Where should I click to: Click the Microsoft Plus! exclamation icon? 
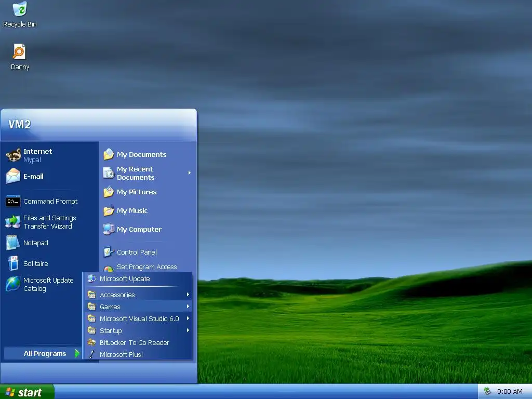click(x=91, y=354)
